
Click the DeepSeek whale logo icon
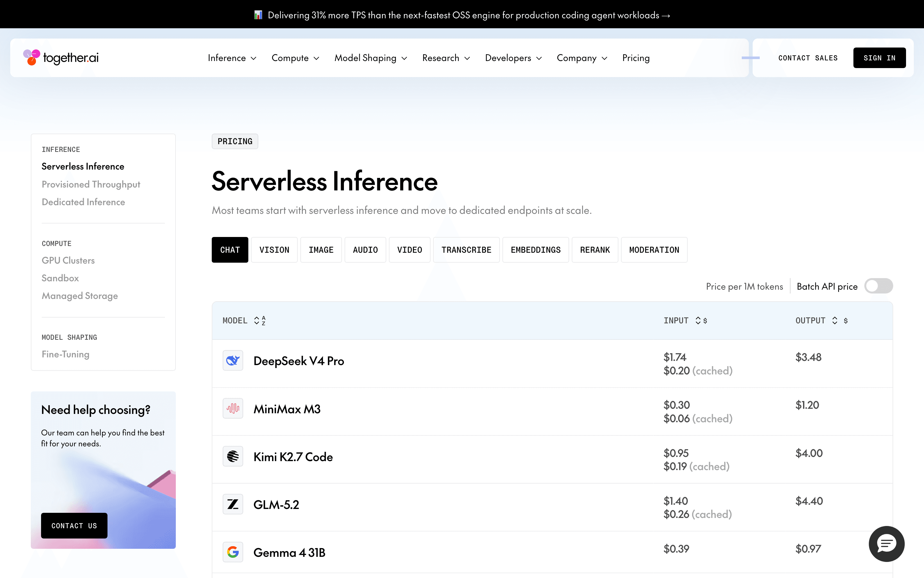(233, 361)
